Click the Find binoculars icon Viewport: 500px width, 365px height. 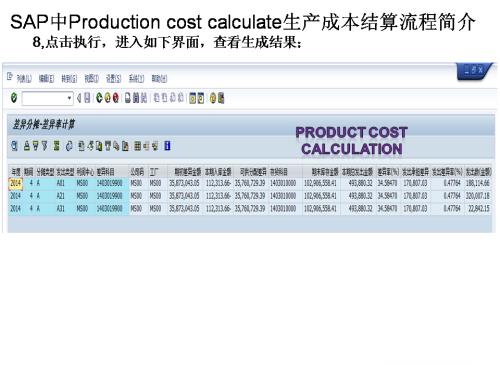[x=136, y=98]
